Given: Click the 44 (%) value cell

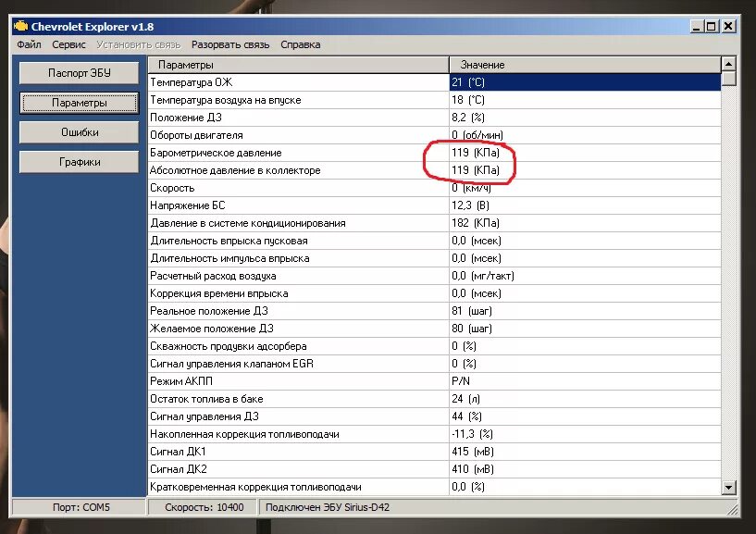Looking at the screenshot, I should tap(586, 416).
